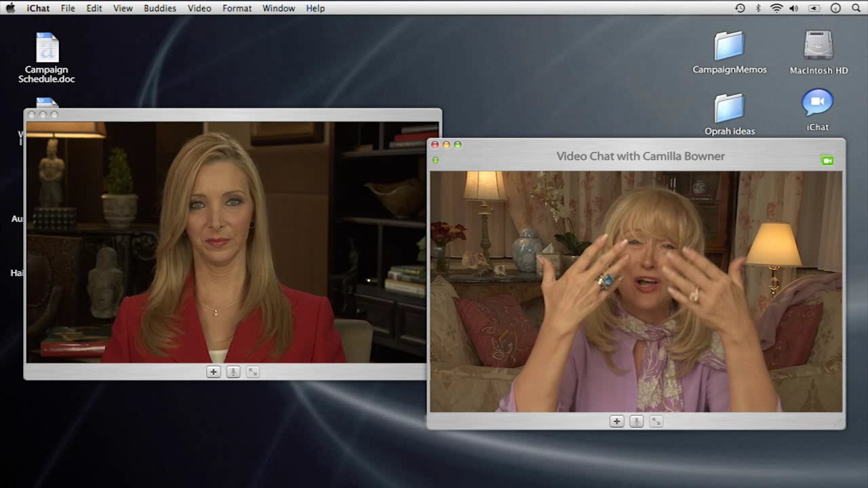Mute microphone in Camilla Bowner video chat
Image resolution: width=868 pixels, height=488 pixels.
636,421
